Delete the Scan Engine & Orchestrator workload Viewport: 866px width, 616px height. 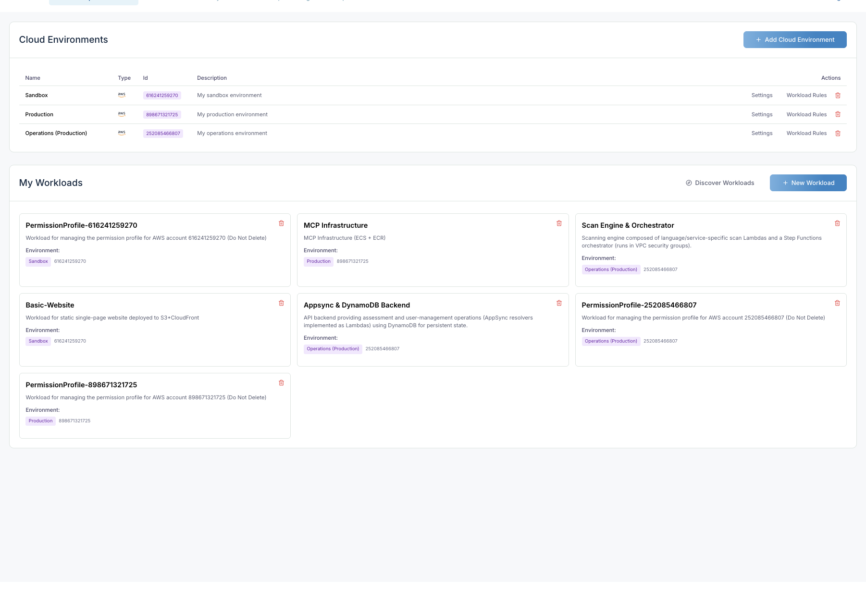(x=837, y=223)
